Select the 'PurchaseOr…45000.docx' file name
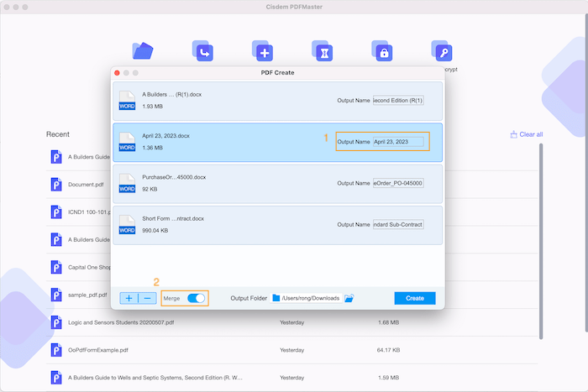 174,177
